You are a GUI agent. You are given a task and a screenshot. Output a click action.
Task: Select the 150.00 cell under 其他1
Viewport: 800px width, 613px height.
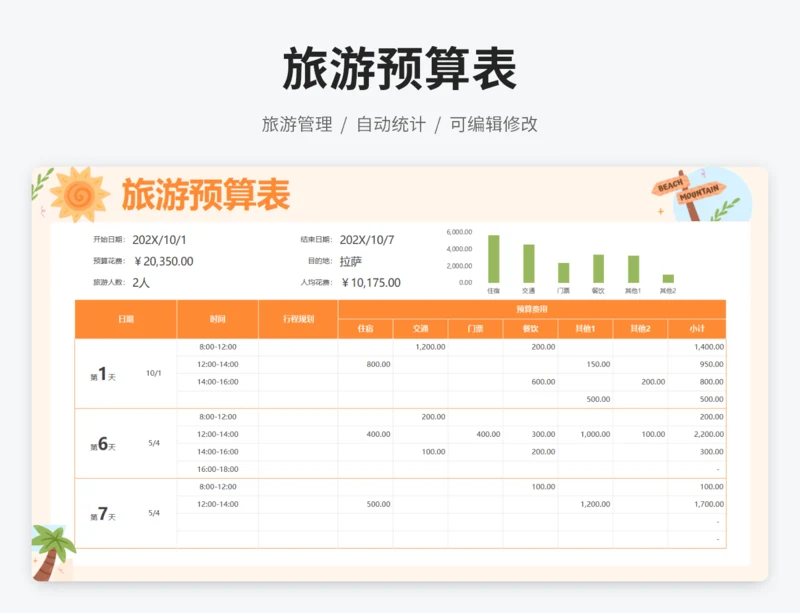click(586, 364)
